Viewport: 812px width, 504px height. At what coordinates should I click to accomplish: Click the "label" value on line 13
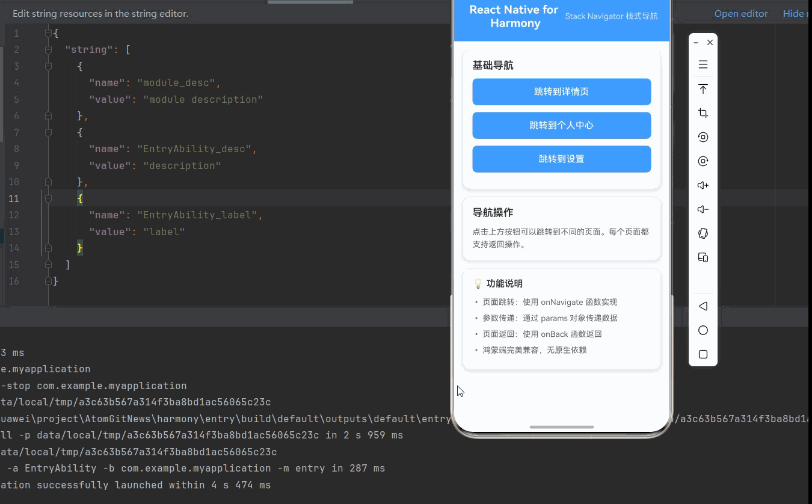tap(164, 232)
